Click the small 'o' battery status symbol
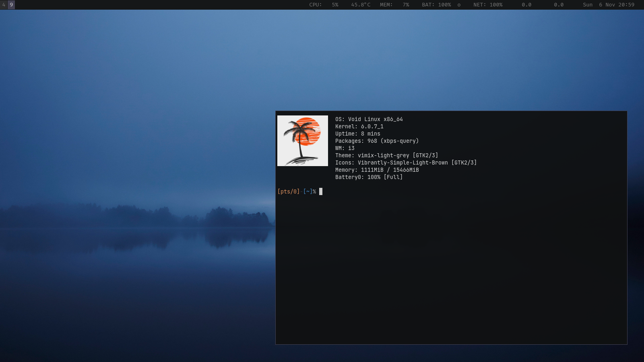 459,5
